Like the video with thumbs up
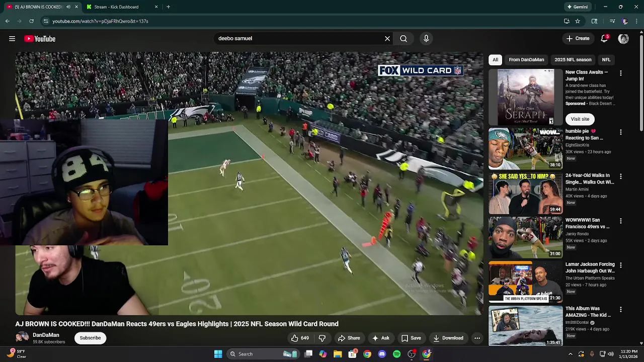 [x=300, y=338]
